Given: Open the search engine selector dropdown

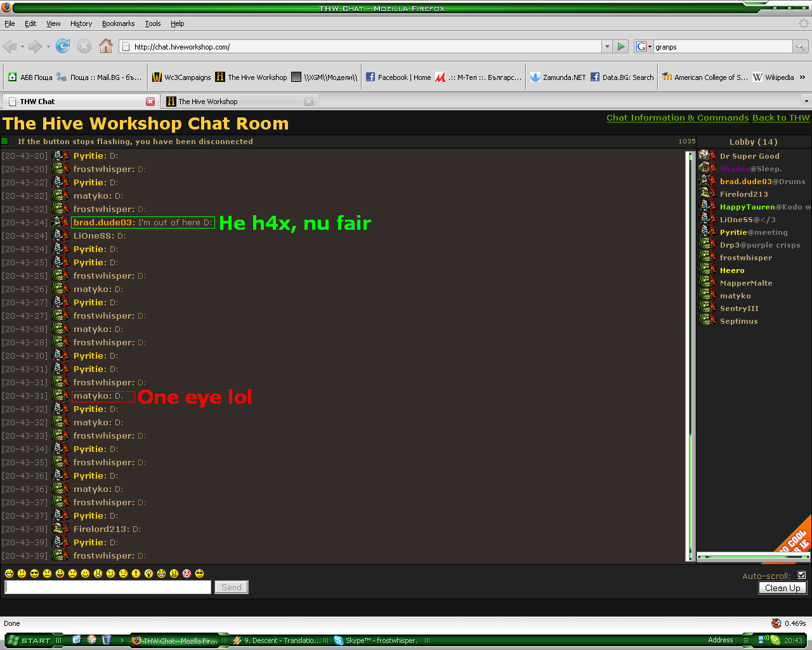Looking at the screenshot, I should click(643, 46).
